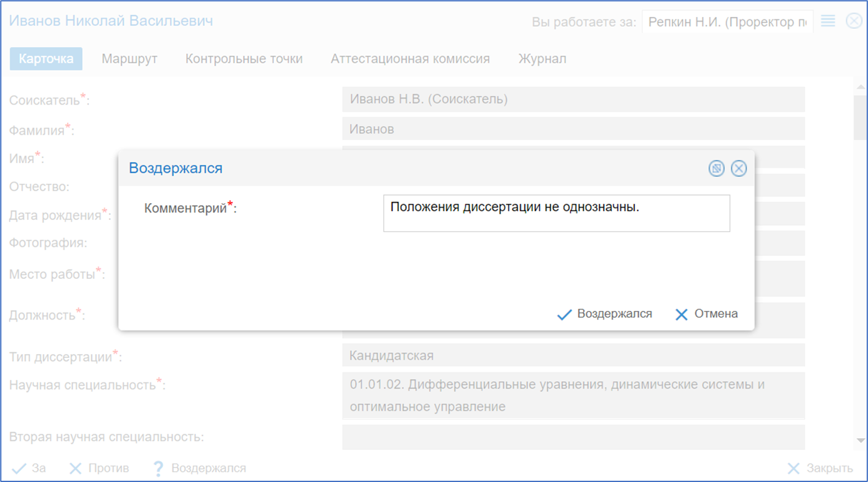The image size is (868, 482).
Task: Select the Карточка tab
Action: tap(46, 59)
